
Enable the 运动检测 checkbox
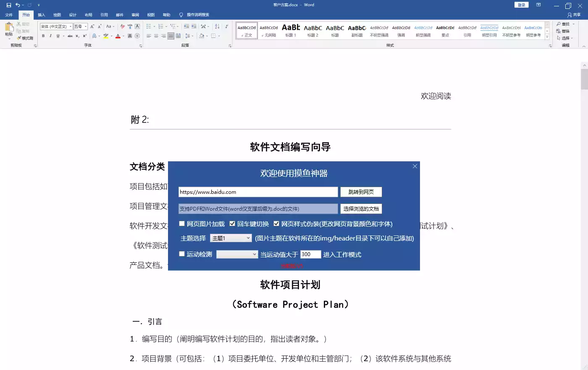[x=181, y=254]
